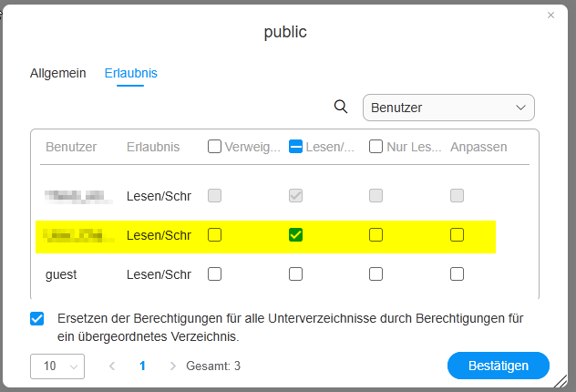Select the Erlaubnis tab
This screenshot has height=392, width=576.
[130, 73]
